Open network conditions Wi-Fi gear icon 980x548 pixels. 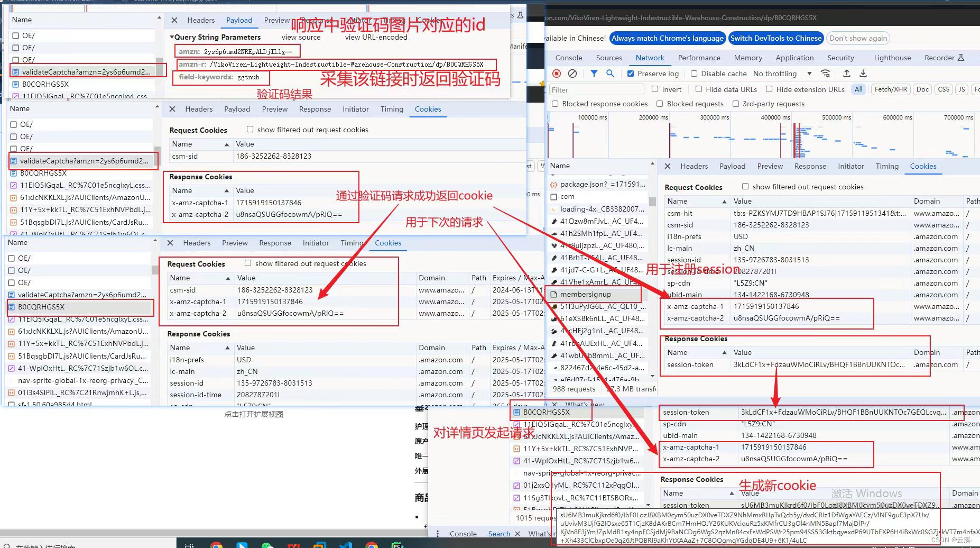pyautogui.click(x=826, y=74)
